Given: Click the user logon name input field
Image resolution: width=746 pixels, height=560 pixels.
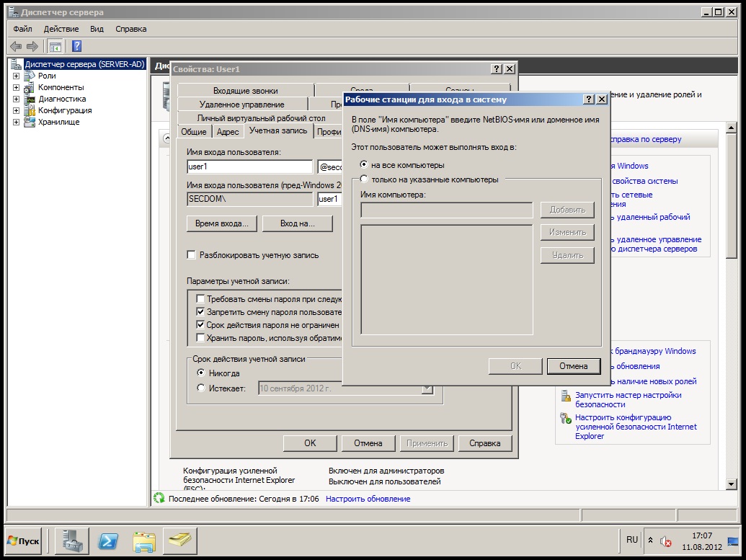Looking at the screenshot, I should click(250, 166).
